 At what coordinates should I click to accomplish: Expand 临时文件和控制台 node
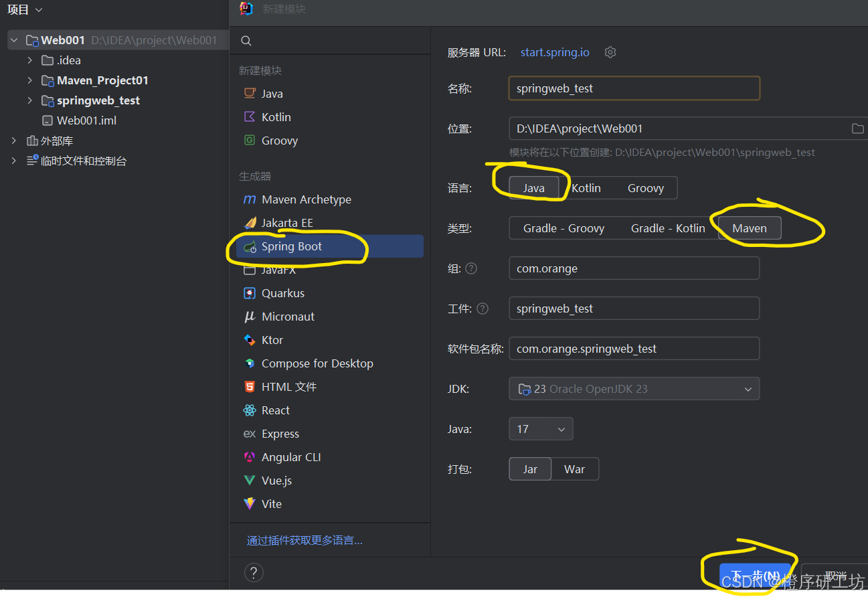tap(14, 161)
